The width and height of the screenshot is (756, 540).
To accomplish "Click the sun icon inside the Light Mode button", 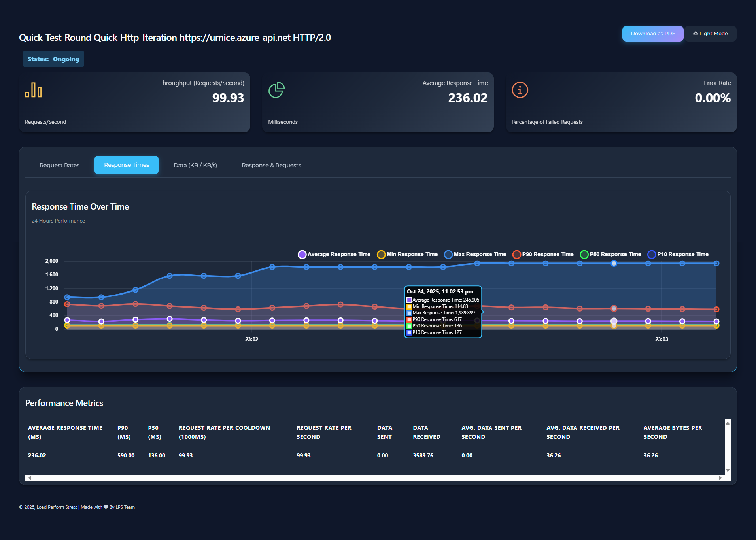I will pos(695,34).
